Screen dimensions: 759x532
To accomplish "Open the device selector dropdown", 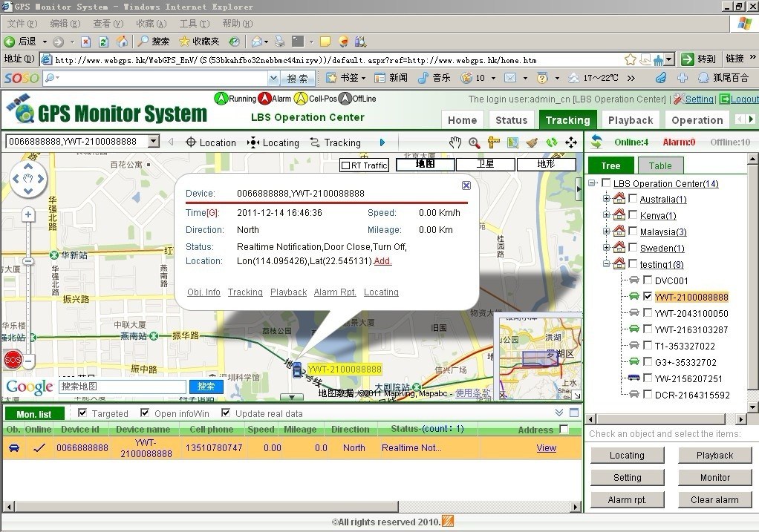I will (154, 142).
